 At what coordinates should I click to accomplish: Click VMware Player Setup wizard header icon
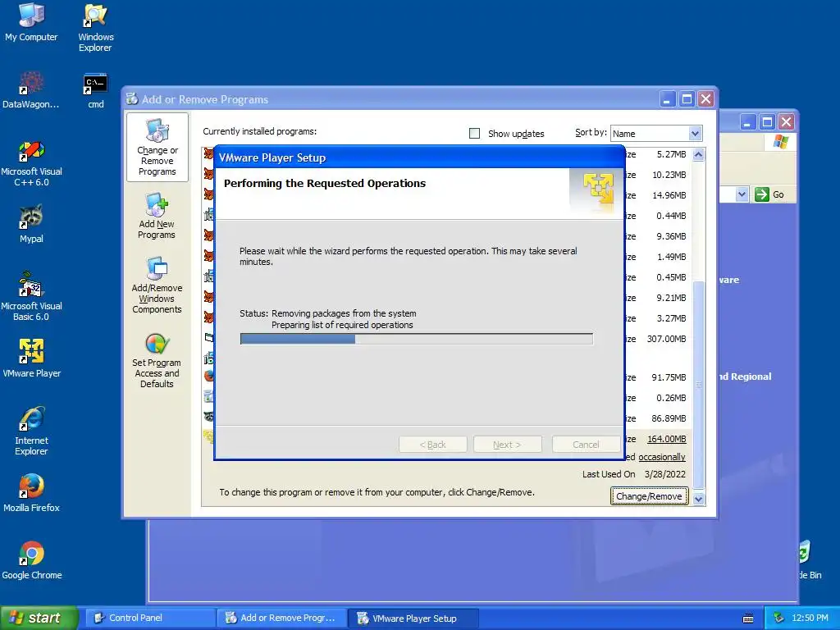[x=598, y=188]
